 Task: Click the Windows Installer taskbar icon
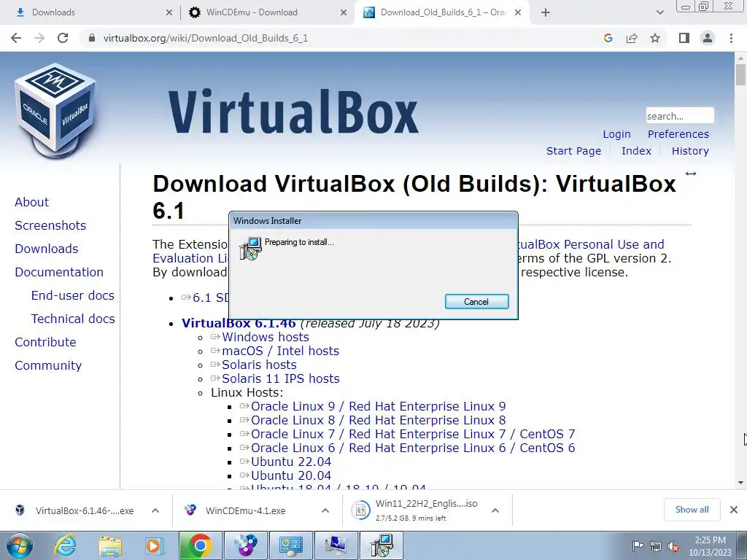[381, 545]
